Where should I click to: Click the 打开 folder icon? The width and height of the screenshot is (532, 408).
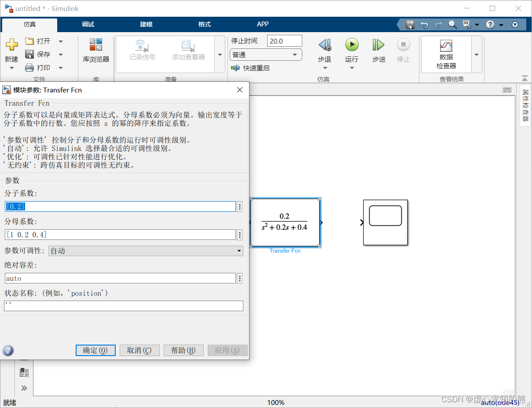pyautogui.click(x=29, y=41)
